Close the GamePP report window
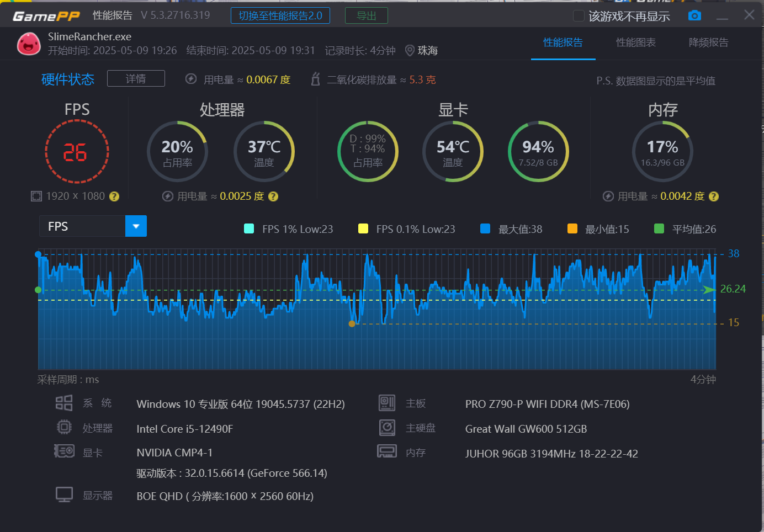The image size is (764, 532). point(749,15)
